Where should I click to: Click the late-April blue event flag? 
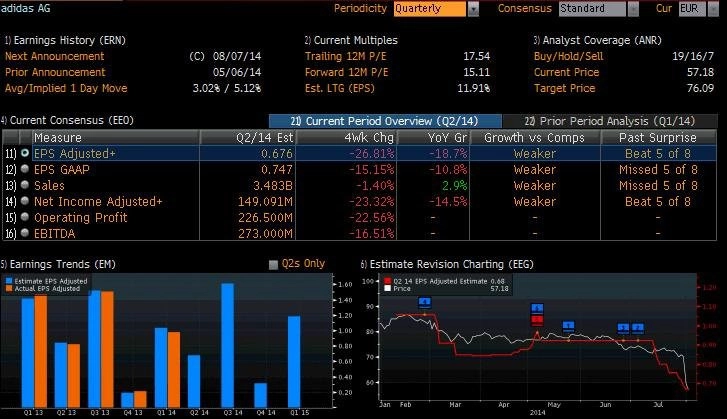[537, 309]
